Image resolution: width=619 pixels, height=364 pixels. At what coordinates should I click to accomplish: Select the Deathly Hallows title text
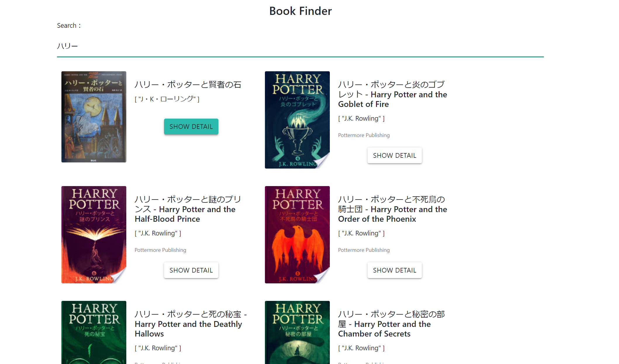[191, 324]
